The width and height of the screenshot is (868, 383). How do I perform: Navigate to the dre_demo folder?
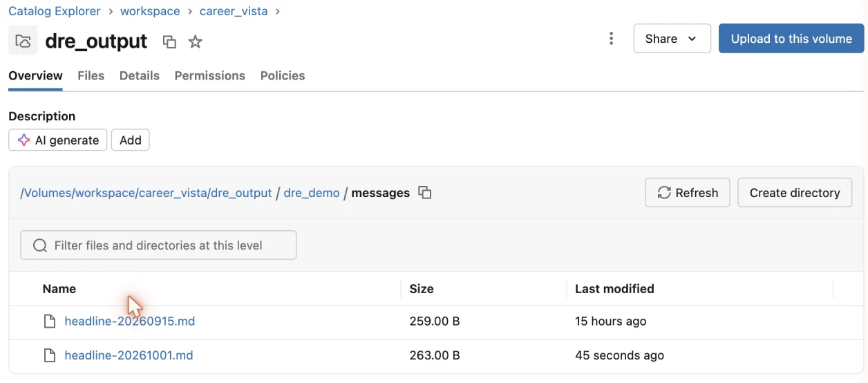[x=312, y=193]
